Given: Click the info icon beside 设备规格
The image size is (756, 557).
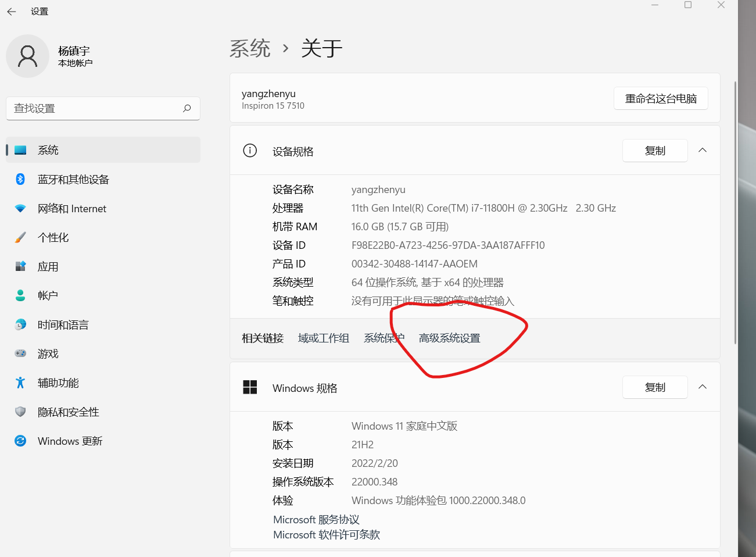Looking at the screenshot, I should click(x=250, y=151).
